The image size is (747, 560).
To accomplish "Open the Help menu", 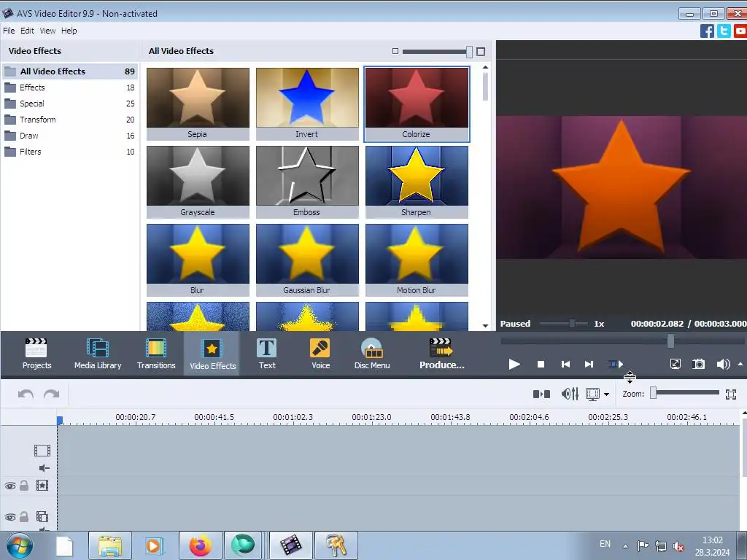I will click(69, 31).
